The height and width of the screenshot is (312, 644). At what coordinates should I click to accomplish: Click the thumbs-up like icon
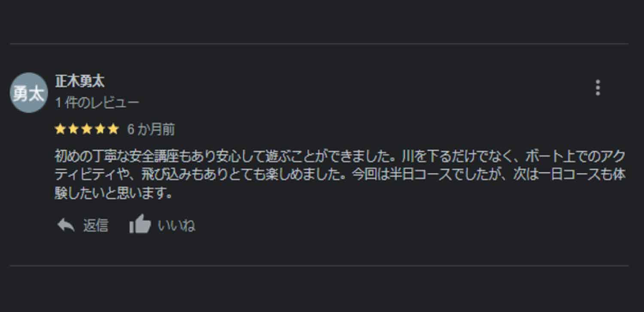[x=140, y=225]
